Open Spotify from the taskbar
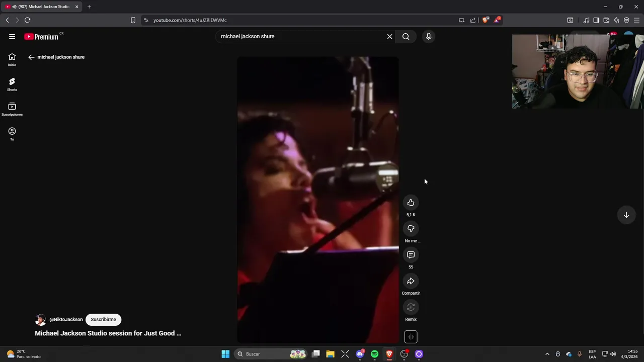 [x=374, y=354]
